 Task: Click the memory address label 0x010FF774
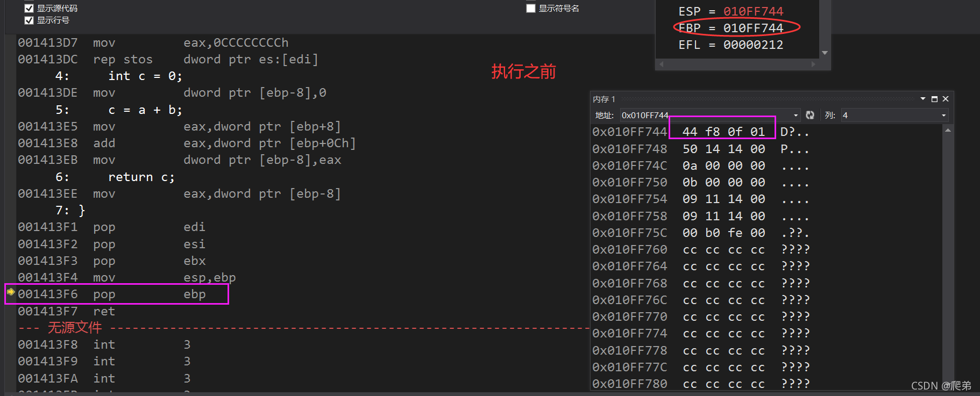[x=630, y=334]
